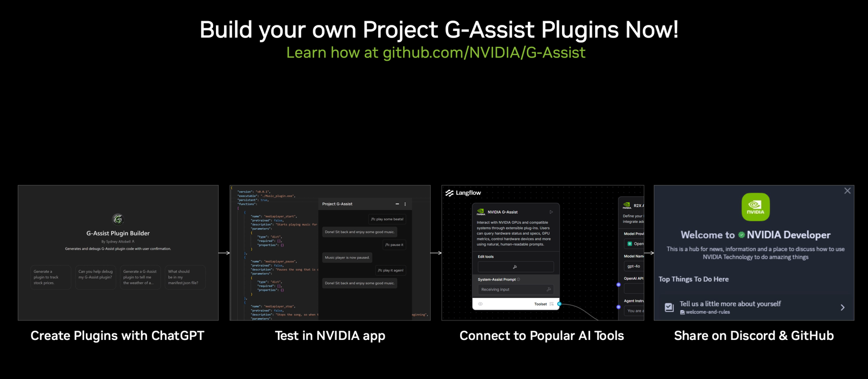Image resolution: width=868 pixels, height=379 pixels.
Task: Click the '/fc pause it' chat message
Action: coord(394,245)
